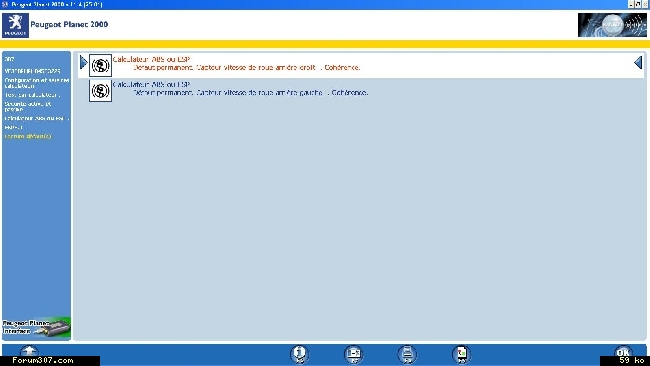Open 'Calculateur ABS ou ESP' sidebar entry
The height and width of the screenshot is (366, 650).
[x=36, y=119]
